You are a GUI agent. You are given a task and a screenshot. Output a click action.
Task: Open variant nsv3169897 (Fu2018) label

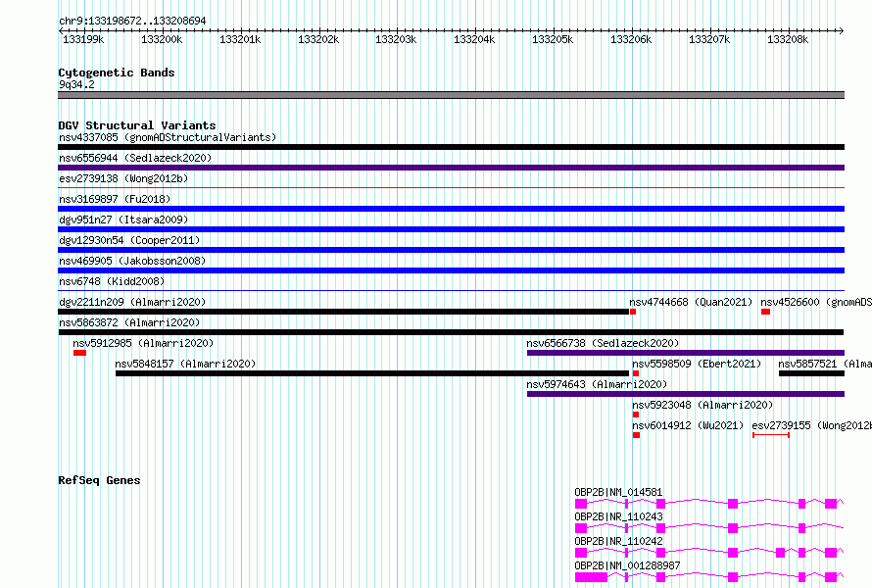point(115,199)
